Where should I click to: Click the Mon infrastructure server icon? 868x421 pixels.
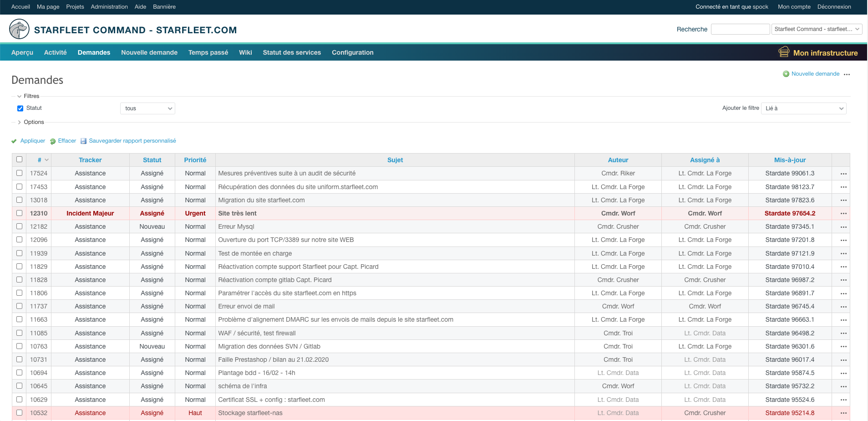click(783, 52)
